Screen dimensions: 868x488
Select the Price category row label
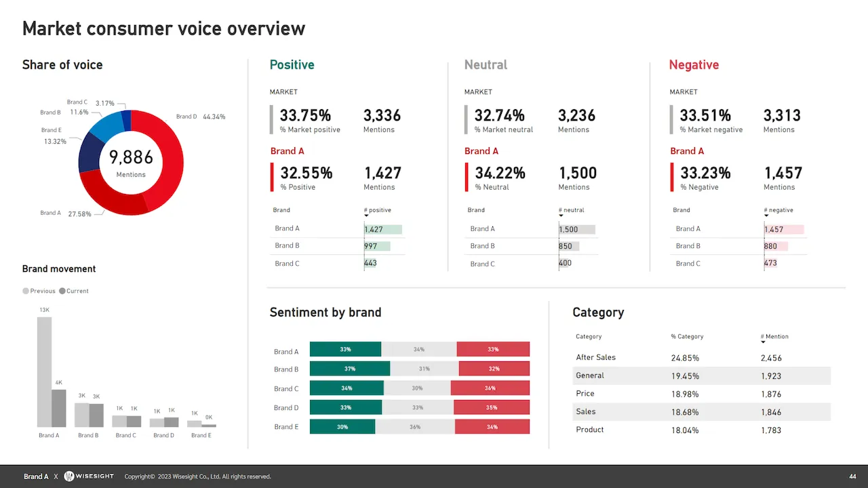tap(585, 394)
